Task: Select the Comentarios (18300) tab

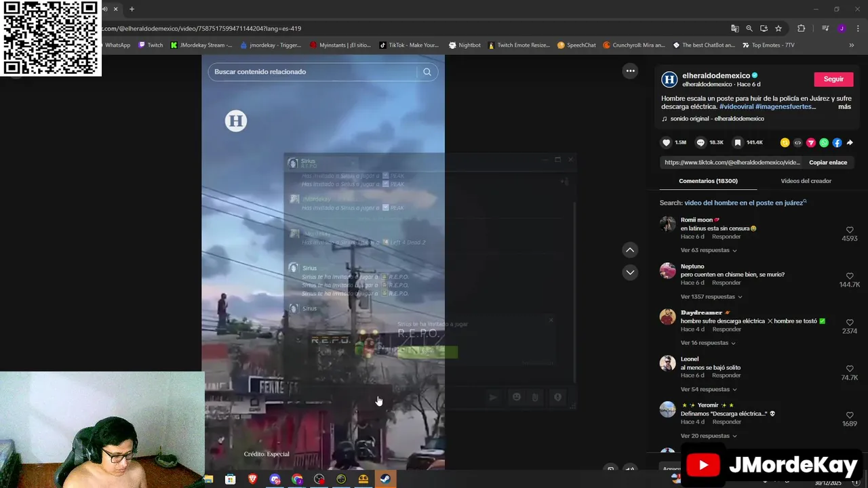Action: [708, 181]
